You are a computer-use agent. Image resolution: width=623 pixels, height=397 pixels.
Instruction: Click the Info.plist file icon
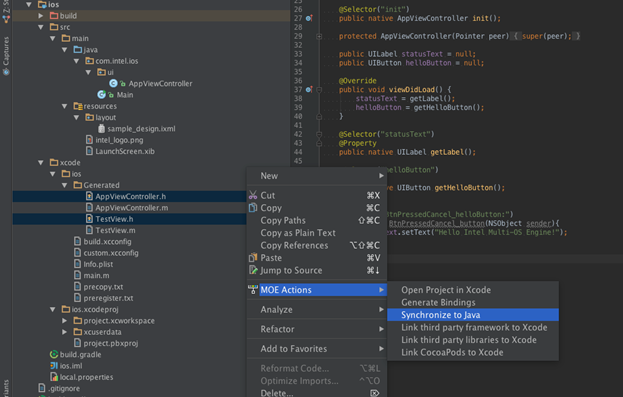coord(77,264)
